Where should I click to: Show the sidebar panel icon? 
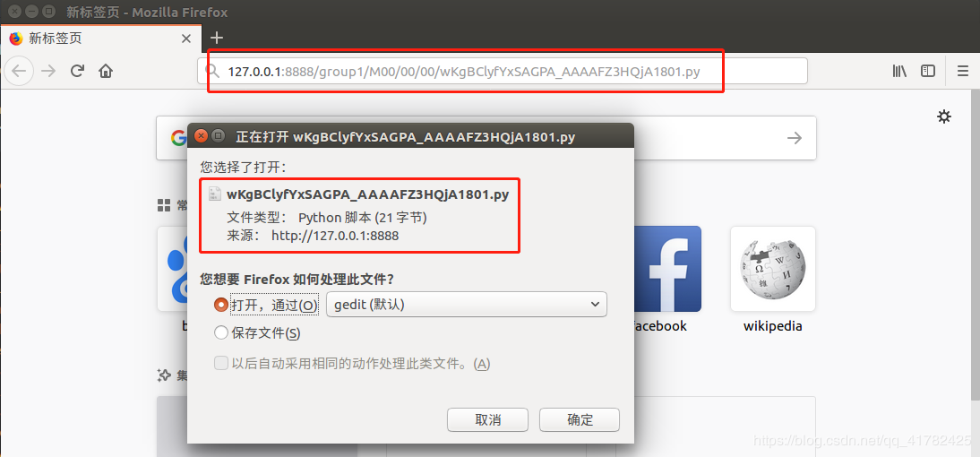pyautogui.click(x=928, y=71)
